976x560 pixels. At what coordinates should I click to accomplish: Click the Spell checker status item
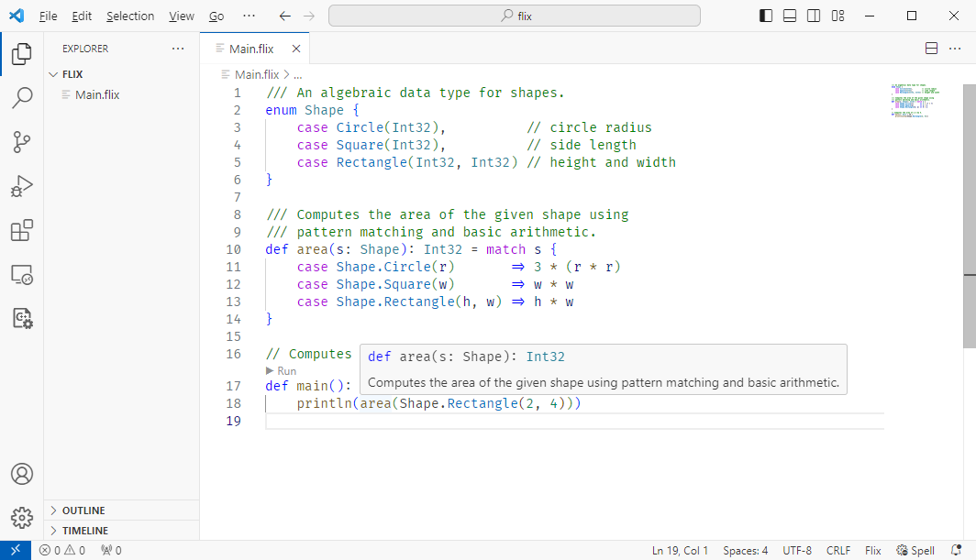click(x=915, y=551)
